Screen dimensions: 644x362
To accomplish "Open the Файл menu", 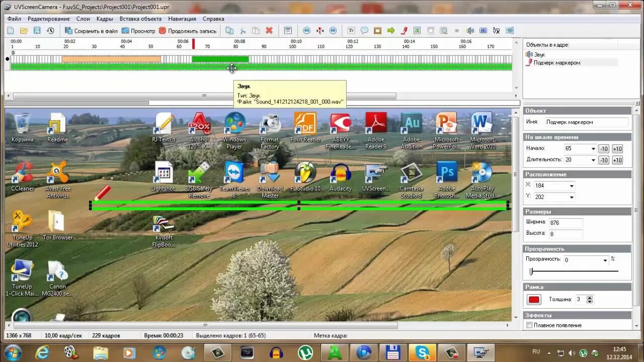I will 14,19.
